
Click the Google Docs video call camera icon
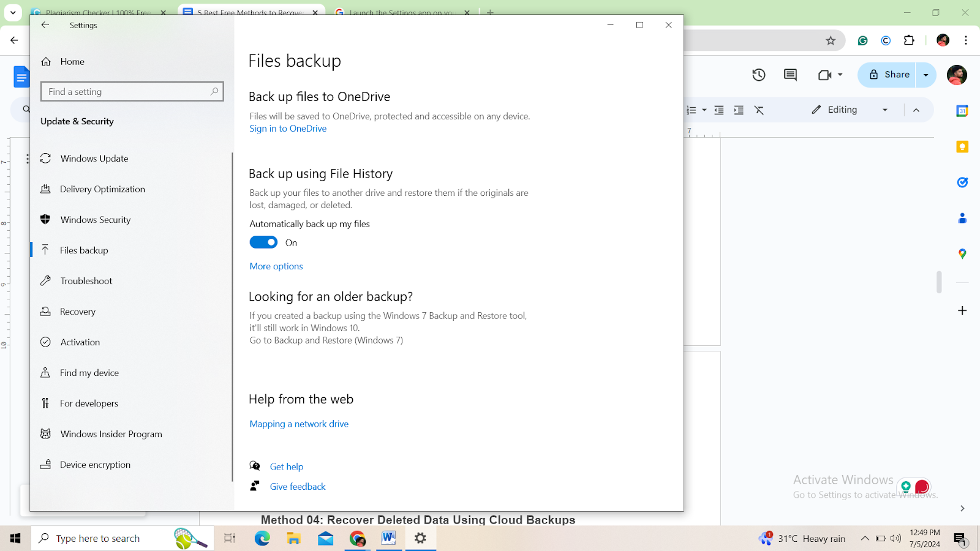[824, 75]
